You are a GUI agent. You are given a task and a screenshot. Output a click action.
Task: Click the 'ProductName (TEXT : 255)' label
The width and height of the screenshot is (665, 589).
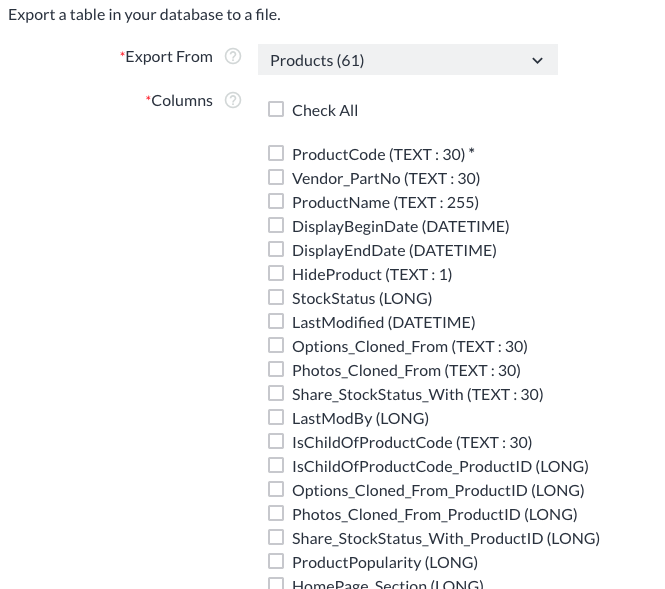[386, 203]
